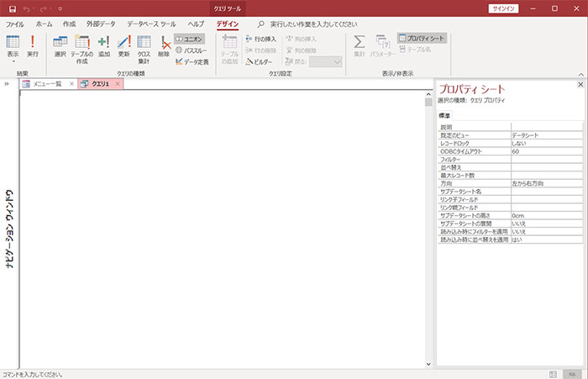Screen dimensions: 588x379
Task: Close the プロパティ シート pane
Action: click(x=580, y=85)
